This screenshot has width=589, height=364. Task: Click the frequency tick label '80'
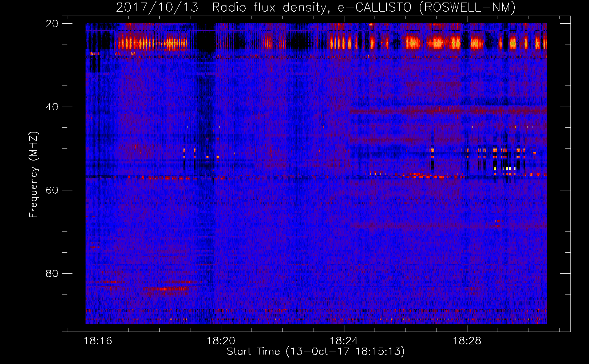pyautogui.click(x=52, y=274)
